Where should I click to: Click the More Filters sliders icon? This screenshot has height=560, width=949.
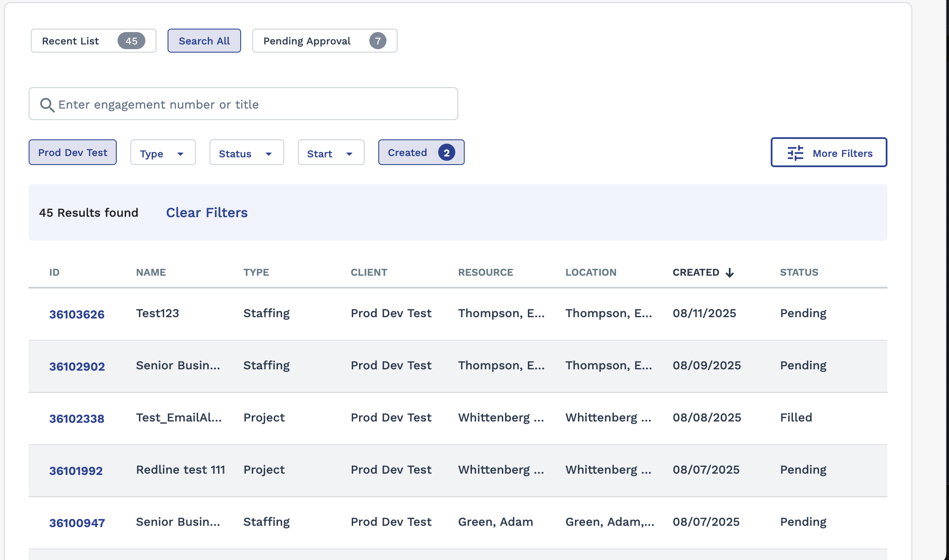[x=795, y=153]
